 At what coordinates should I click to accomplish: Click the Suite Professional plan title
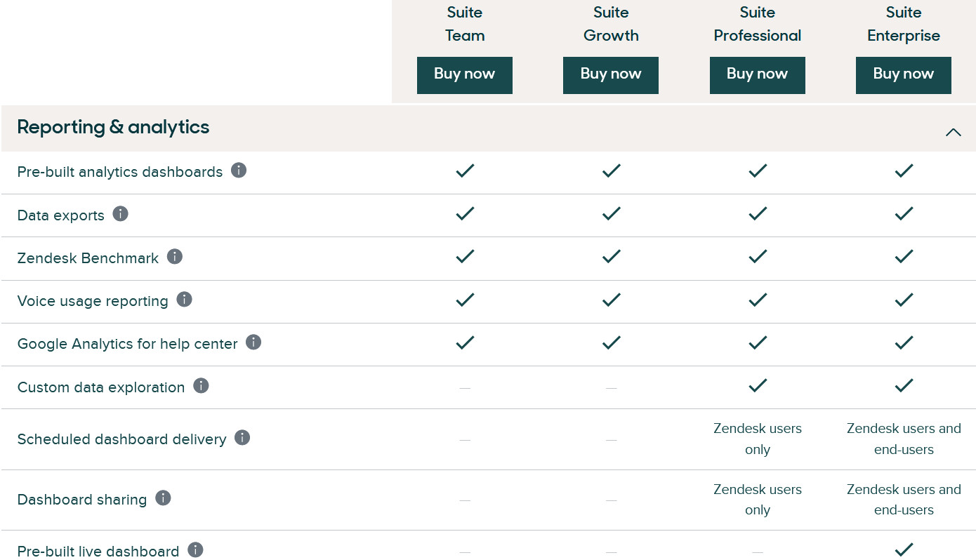pyautogui.click(x=758, y=24)
